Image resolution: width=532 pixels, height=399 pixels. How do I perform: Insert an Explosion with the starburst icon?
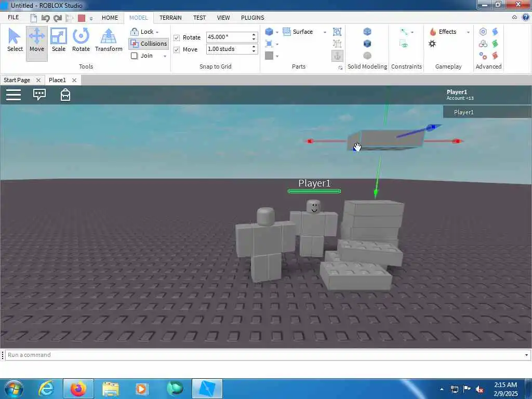[x=432, y=44]
